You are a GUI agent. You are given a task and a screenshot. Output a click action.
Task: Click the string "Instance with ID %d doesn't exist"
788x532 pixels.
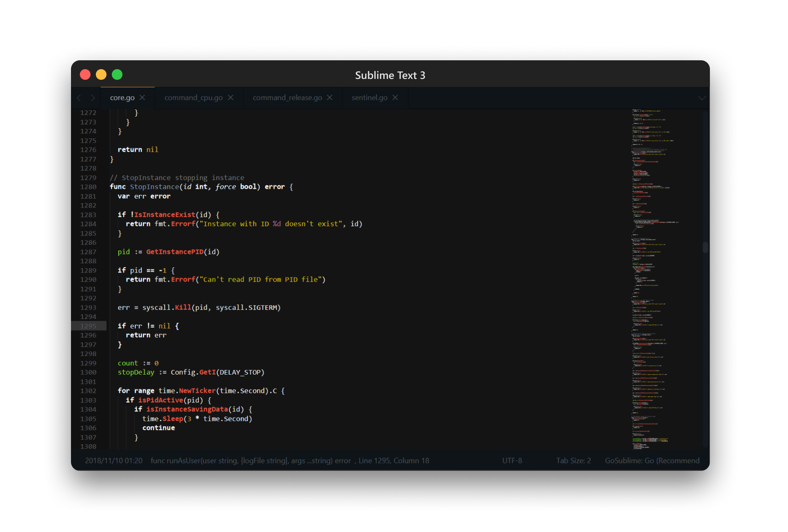pos(271,224)
